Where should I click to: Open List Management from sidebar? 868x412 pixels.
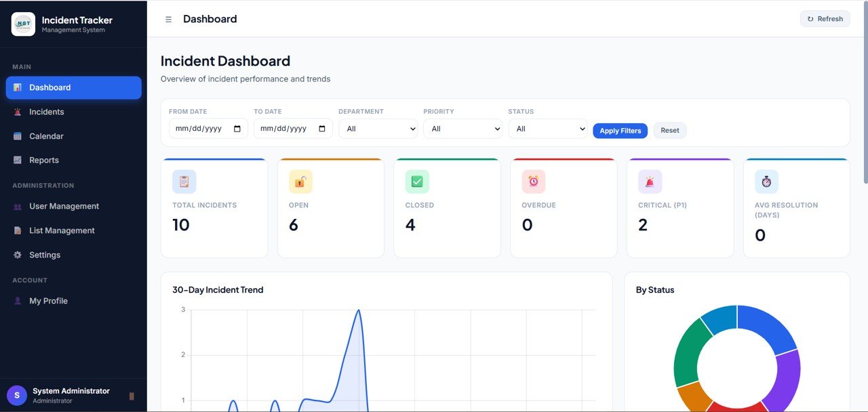(74, 230)
